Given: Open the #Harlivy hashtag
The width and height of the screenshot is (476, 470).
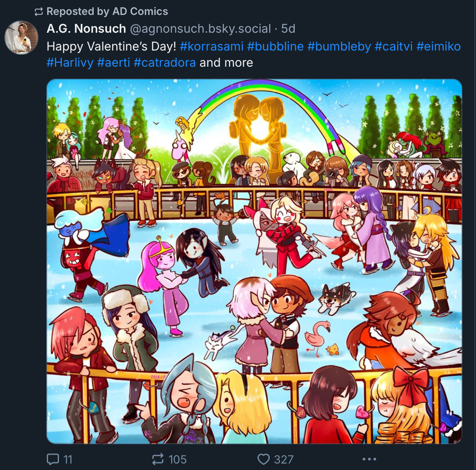Looking at the screenshot, I should pyautogui.click(x=70, y=63).
